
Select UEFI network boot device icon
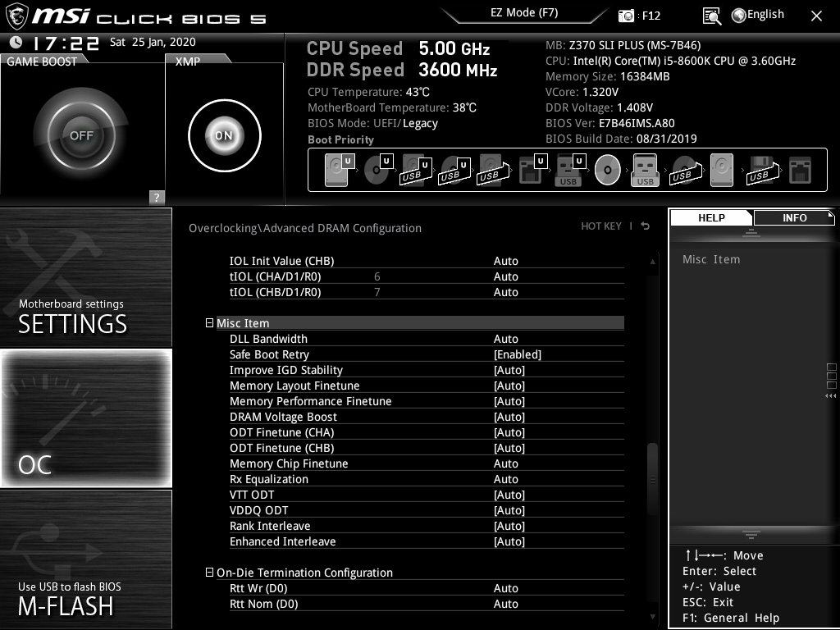coord(532,170)
